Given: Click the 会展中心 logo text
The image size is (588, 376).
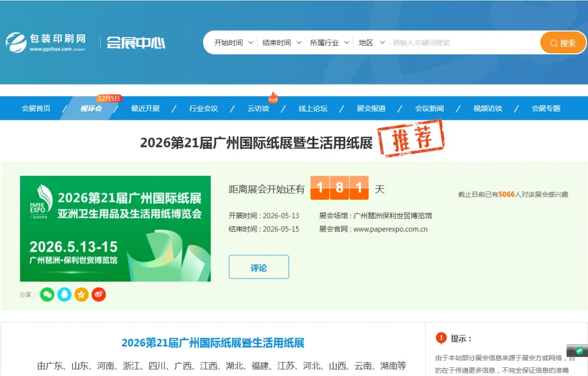Looking at the screenshot, I should pyautogui.click(x=136, y=43).
